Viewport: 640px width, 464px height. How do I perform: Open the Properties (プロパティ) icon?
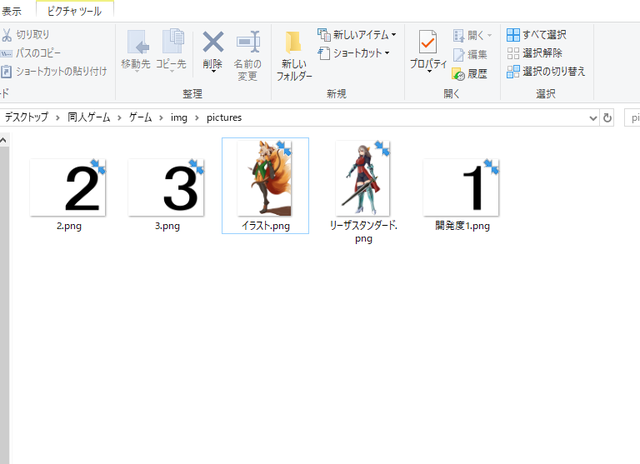point(428,42)
